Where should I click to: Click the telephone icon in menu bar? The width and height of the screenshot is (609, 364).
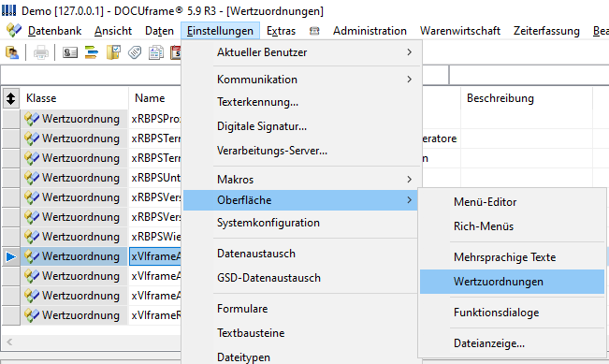(314, 31)
